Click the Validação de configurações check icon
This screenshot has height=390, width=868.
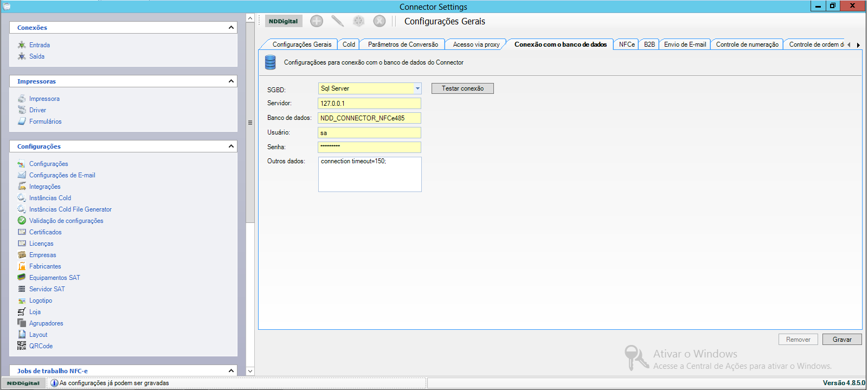(22, 220)
